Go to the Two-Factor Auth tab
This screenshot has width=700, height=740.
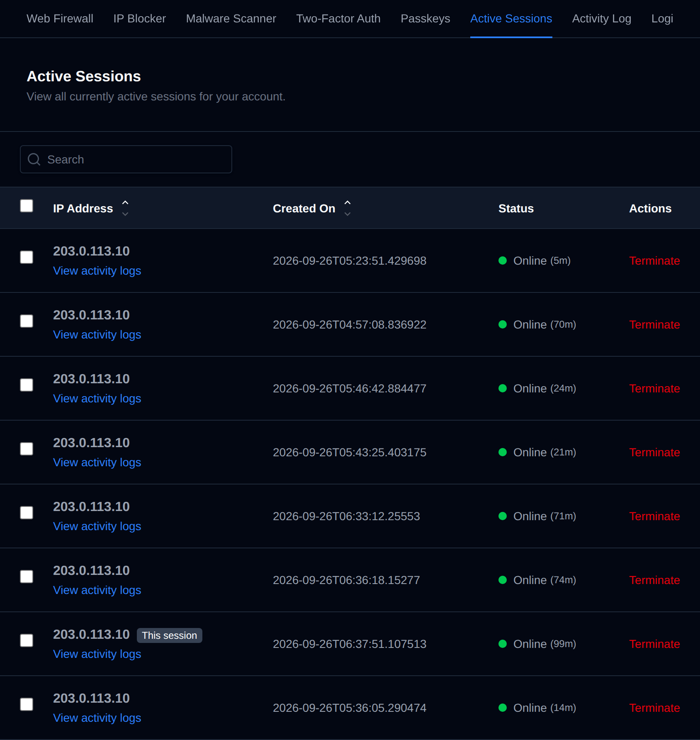[x=338, y=19]
